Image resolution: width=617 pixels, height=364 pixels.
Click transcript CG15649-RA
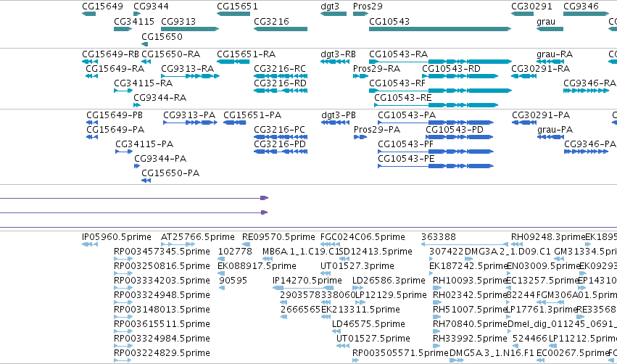point(115,69)
